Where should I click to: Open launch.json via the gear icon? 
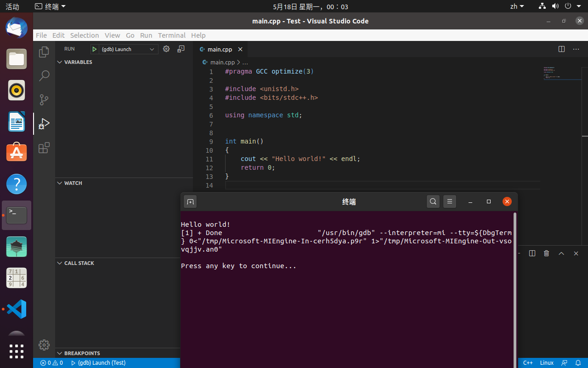point(166,49)
